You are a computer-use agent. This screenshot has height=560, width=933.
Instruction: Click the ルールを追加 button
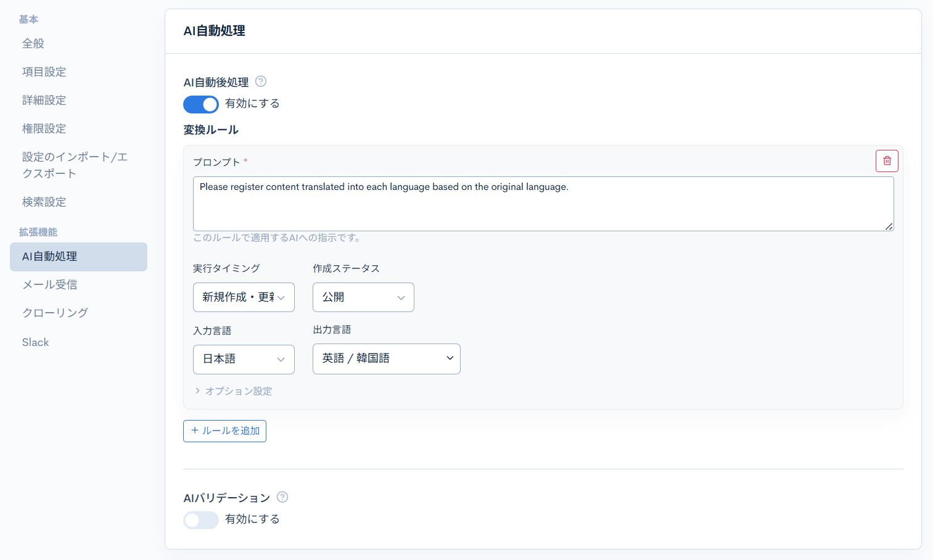pyautogui.click(x=224, y=431)
